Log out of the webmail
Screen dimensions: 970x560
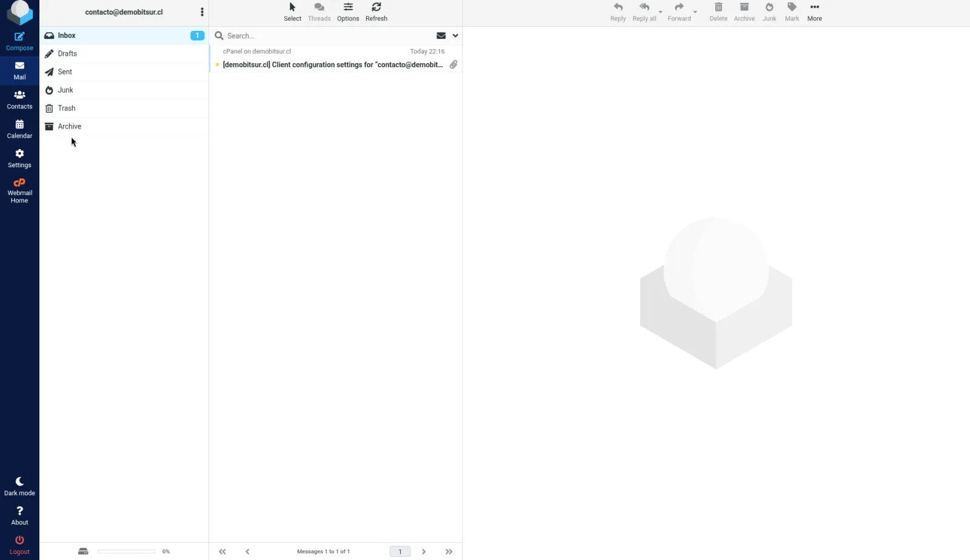(19, 545)
